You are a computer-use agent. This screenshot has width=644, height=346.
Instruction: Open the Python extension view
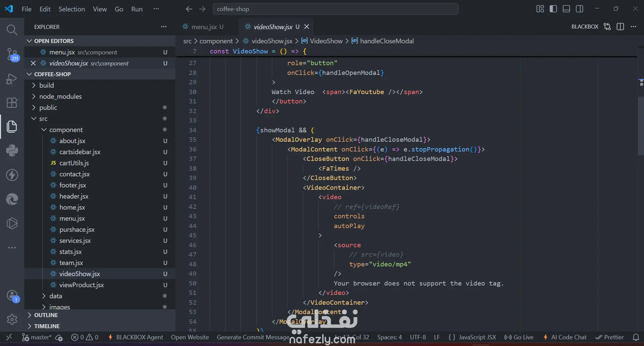12,151
